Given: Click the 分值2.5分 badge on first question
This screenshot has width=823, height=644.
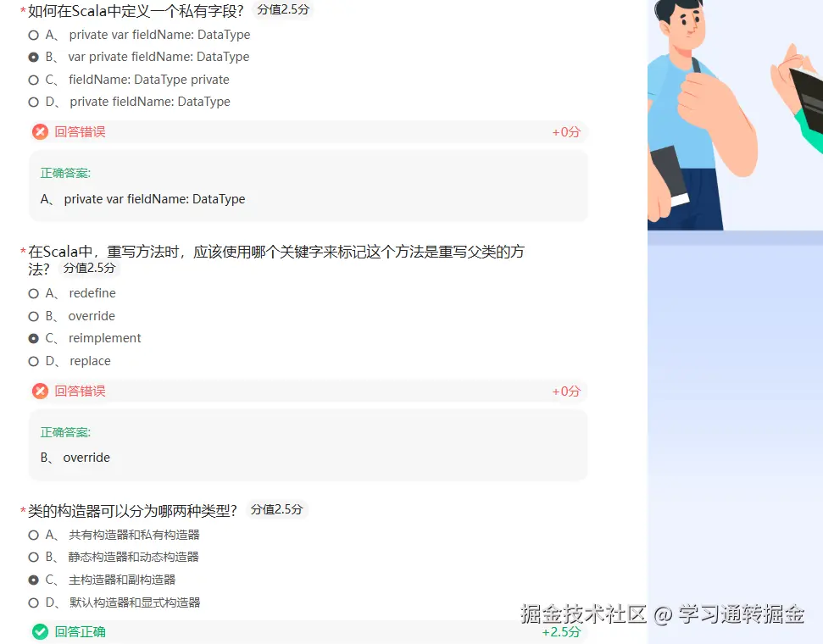Looking at the screenshot, I should tap(283, 10).
